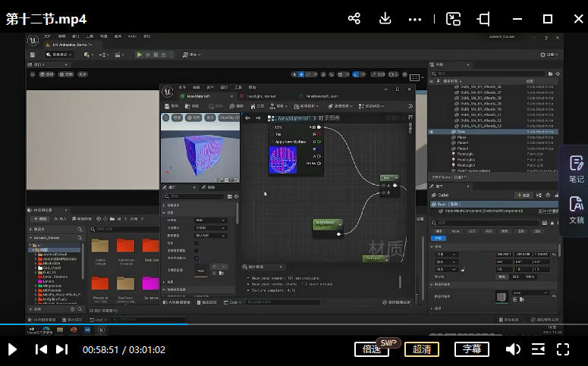Open the 笔记 notes panel
This screenshot has width=588, height=366.
point(576,169)
